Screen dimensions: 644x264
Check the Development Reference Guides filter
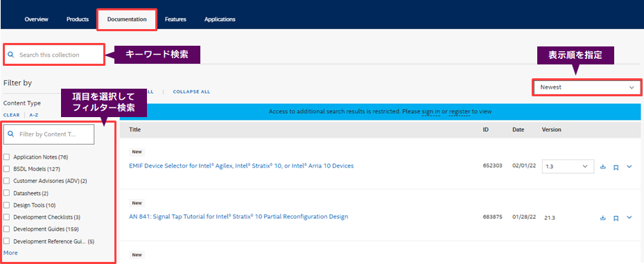pos(6,241)
